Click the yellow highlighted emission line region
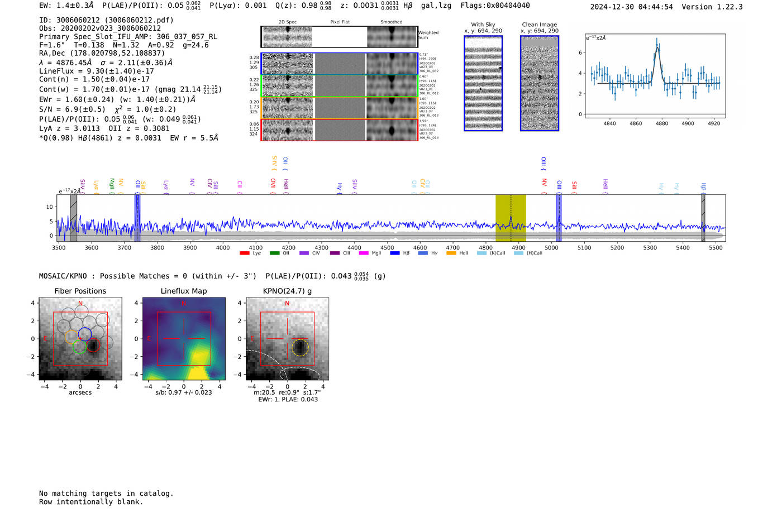The width and height of the screenshot is (782, 532). (x=511, y=218)
